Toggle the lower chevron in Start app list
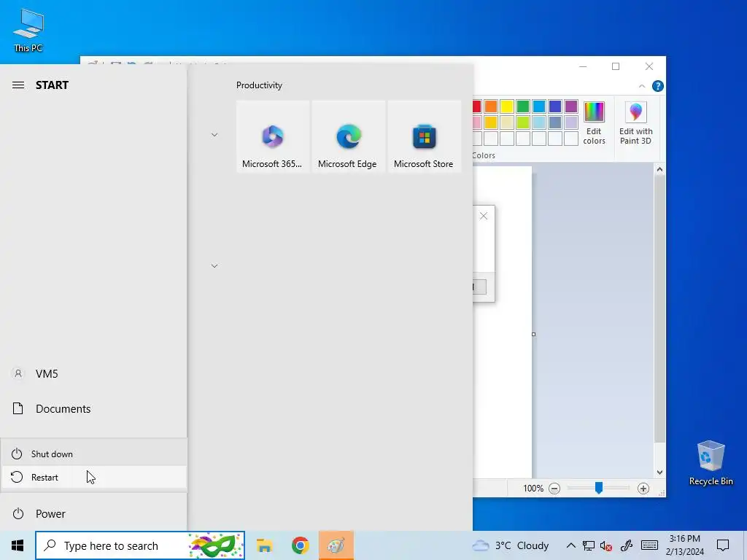Image resolution: width=747 pixels, height=560 pixels. pos(214,265)
